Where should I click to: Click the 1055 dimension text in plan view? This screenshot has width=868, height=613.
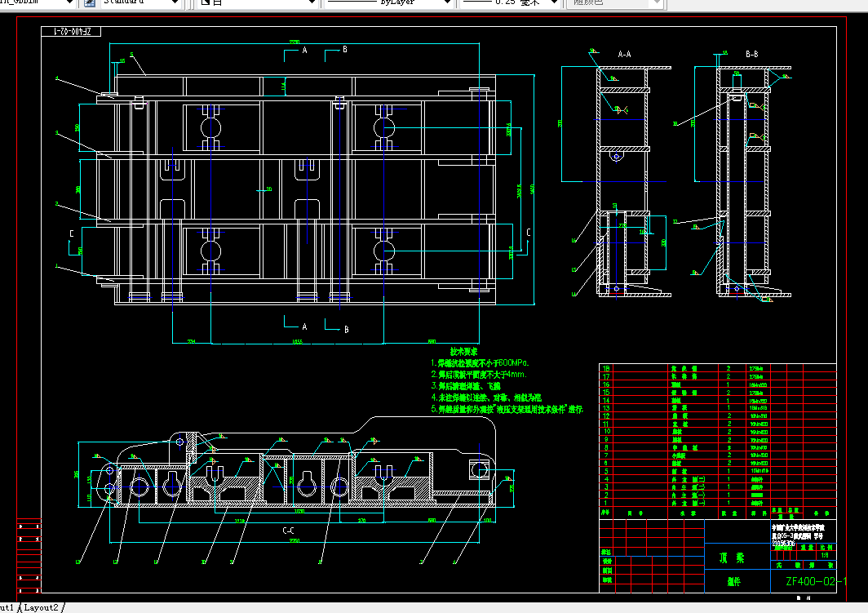297,342
